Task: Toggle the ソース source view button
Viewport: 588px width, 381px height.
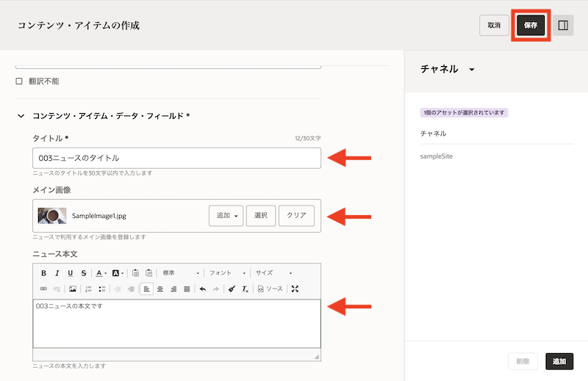Action: (270, 289)
